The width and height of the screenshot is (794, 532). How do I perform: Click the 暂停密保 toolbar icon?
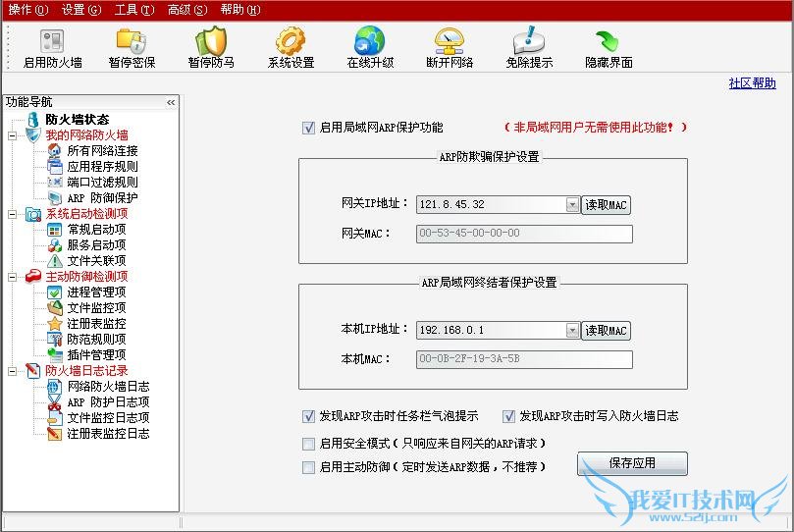[x=132, y=41]
